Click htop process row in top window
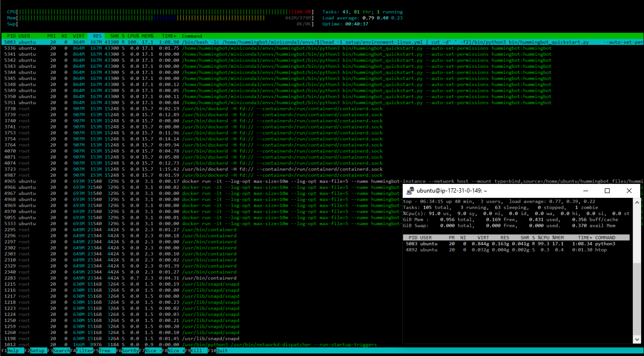Viewport: 644px width, 356px height. pos(516,250)
